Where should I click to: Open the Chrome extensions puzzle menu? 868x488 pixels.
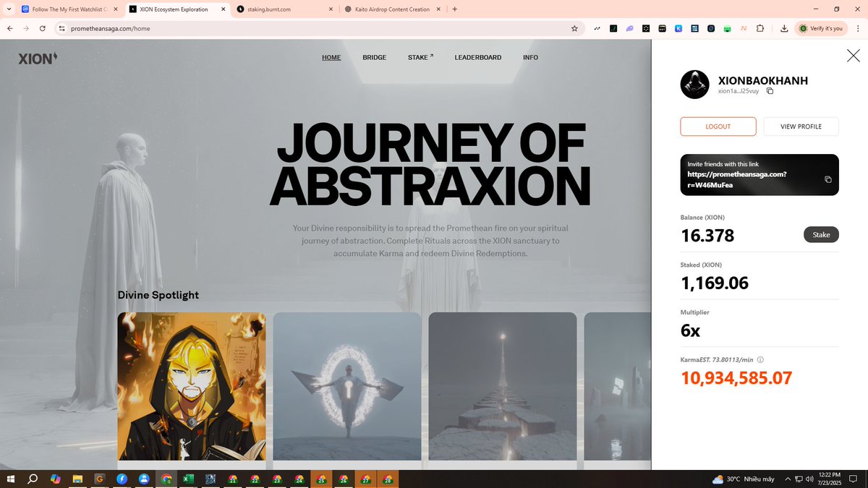pos(760,28)
